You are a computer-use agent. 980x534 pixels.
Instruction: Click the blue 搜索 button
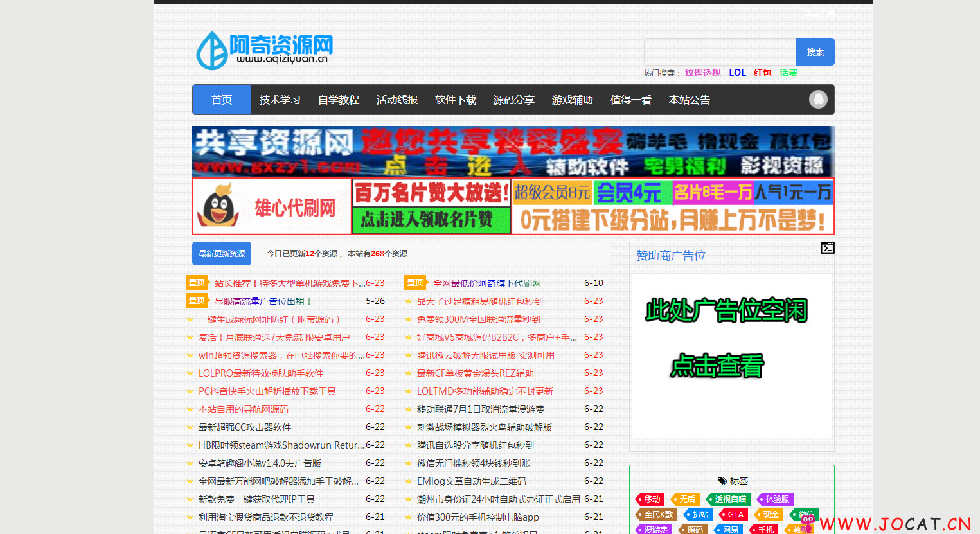point(815,52)
